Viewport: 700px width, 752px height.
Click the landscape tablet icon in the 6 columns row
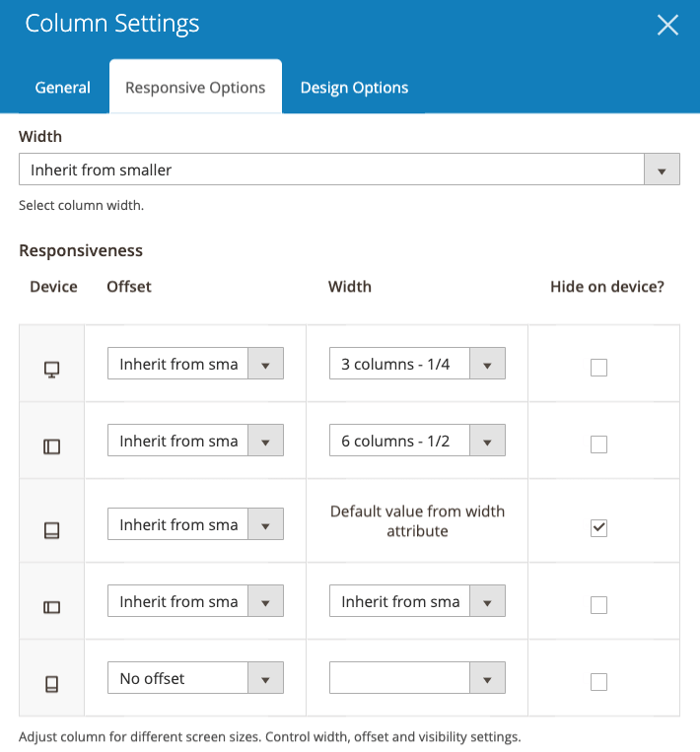52,446
